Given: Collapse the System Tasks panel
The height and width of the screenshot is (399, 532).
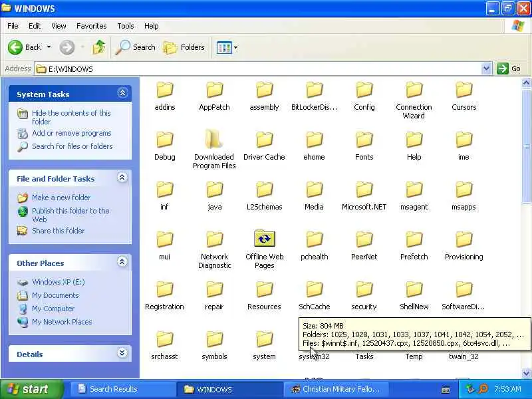Looking at the screenshot, I should click(x=122, y=93).
